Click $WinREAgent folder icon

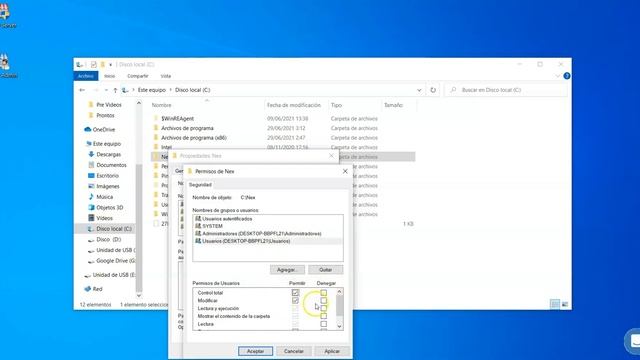[x=156, y=118]
